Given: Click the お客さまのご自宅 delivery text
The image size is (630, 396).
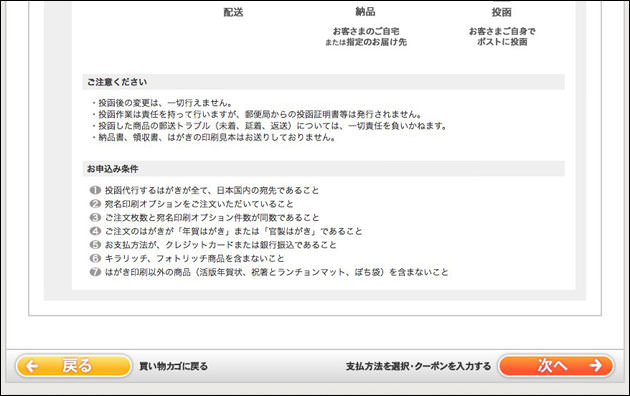Looking at the screenshot, I should pyautogui.click(x=366, y=31).
